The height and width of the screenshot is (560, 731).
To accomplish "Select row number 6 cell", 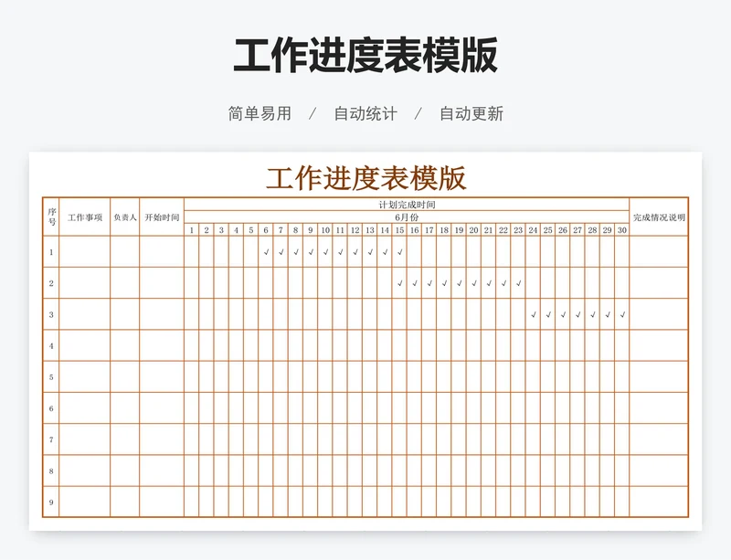I will click(51, 408).
